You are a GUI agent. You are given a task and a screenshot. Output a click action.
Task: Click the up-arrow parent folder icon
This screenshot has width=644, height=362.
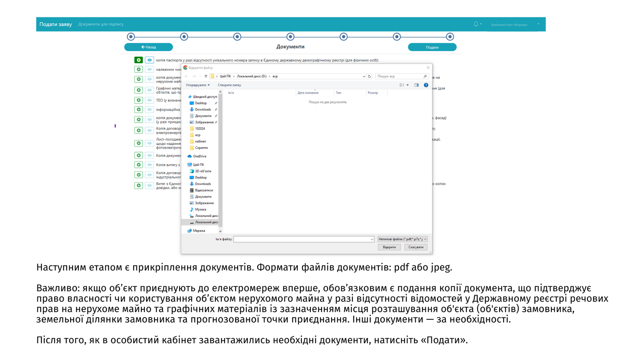[206, 76]
